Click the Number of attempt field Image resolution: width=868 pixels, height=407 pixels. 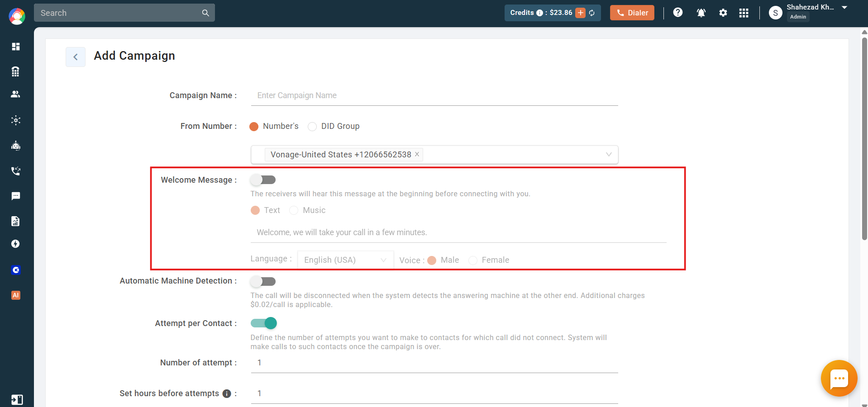tap(434, 363)
